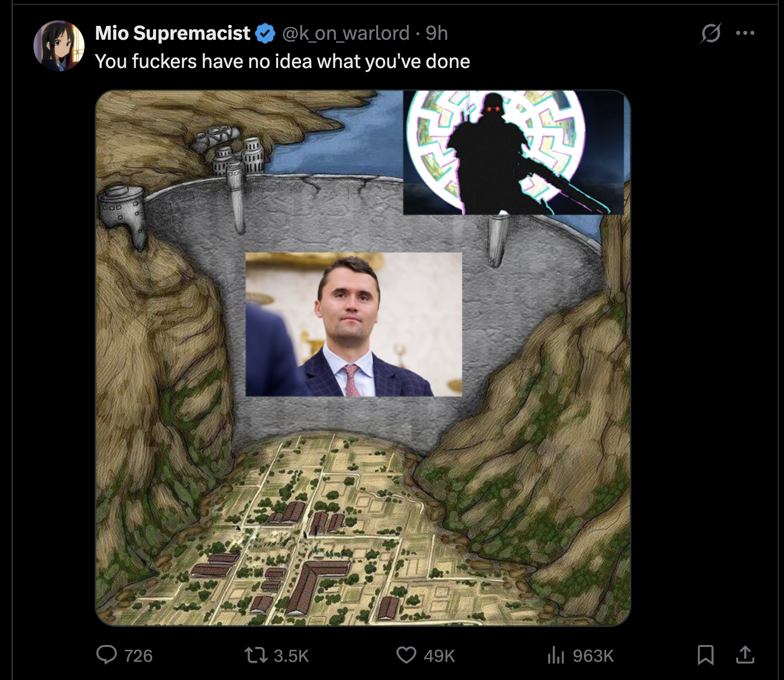Screen dimensions: 784x680
Task: Click the share upload arrow icon
Action: pyautogui.click(x=745, y=655)
